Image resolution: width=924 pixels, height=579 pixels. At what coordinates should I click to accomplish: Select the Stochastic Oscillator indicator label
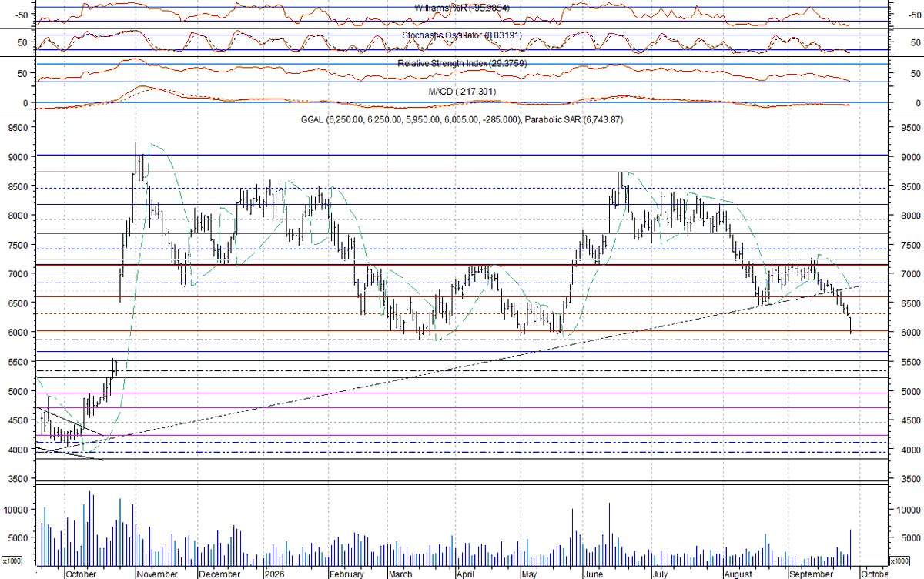(x=462, y=35)
